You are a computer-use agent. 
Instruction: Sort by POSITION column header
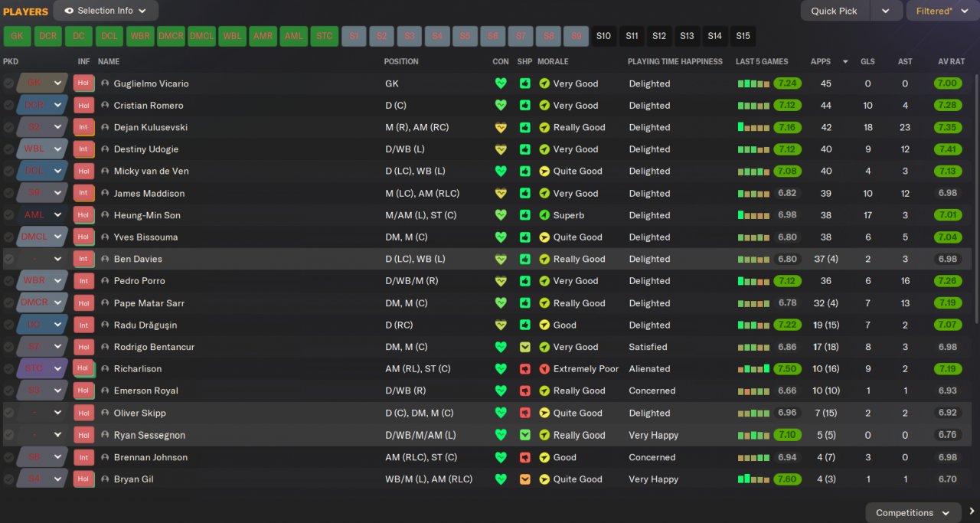[401, 61]
